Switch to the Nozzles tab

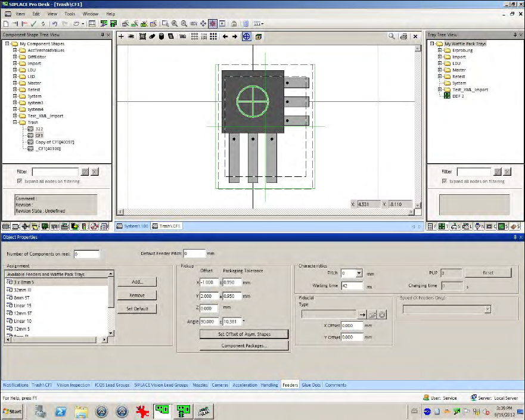click(200, 385)
